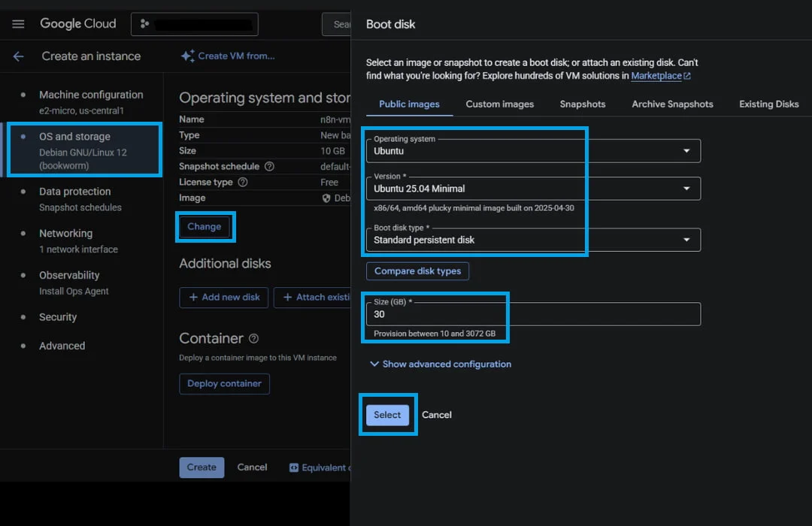
Task: Click Deploy container button
Action: (x=224, y=384)
